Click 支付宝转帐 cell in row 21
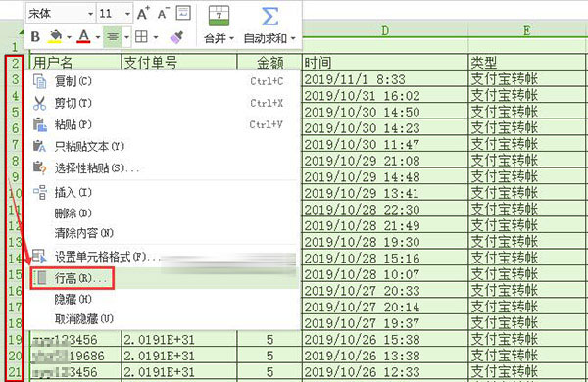Image resolution: width=588 pixels, height=382 pixels. tap(527, 372)
